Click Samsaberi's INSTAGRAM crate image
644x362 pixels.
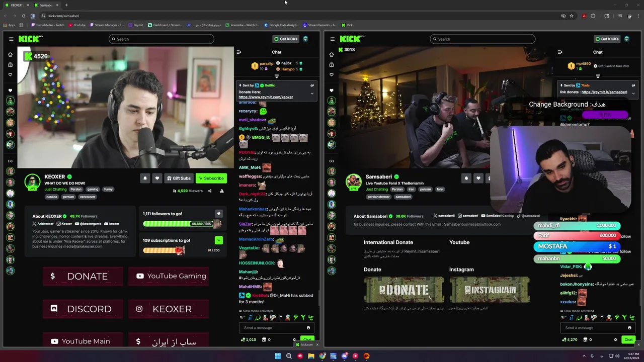tap(490, 290)
